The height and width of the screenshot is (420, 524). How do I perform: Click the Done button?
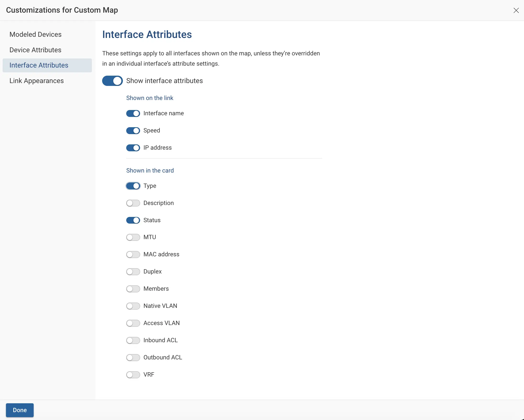coord(20,410)
